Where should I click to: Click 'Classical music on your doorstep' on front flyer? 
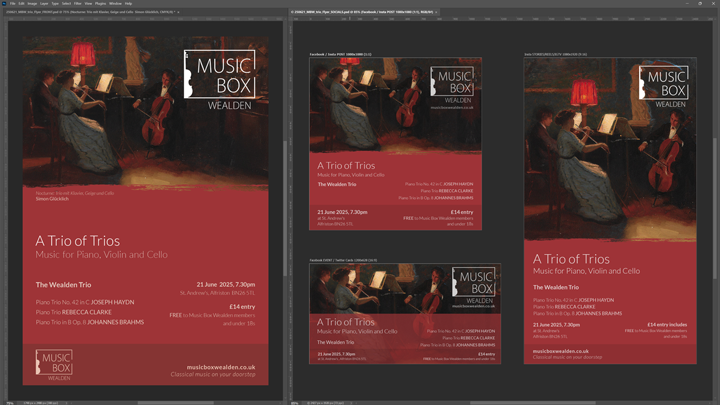pyautogui.click(x=213, y=374)
